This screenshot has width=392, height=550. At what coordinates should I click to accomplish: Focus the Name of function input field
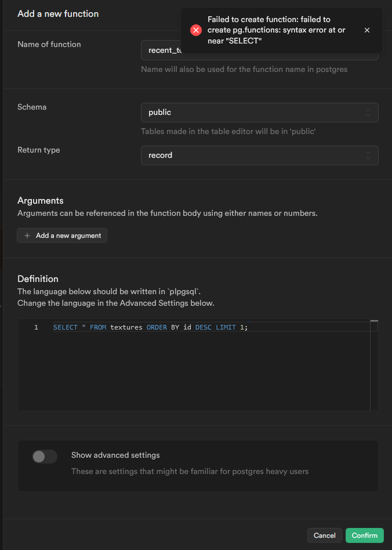(160, 51)
